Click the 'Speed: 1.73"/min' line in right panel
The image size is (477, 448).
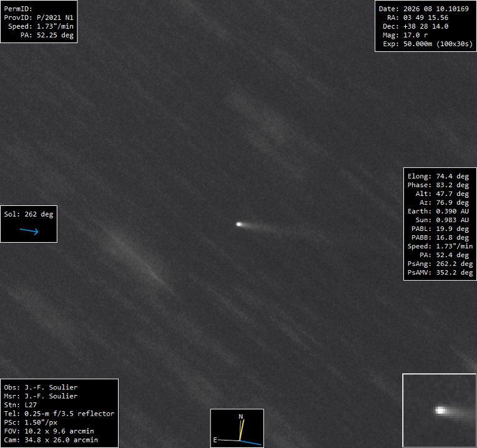tap(440, 246)
